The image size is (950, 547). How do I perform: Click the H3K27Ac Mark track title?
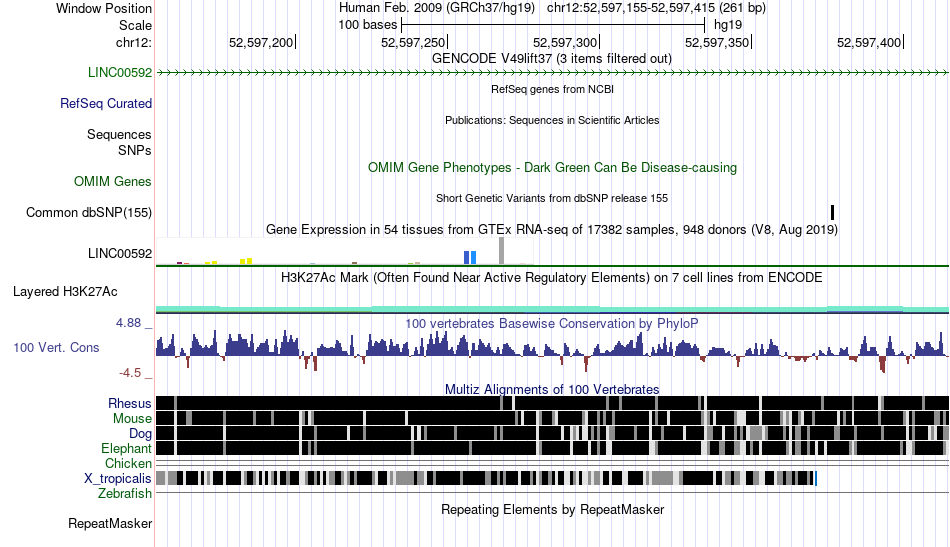[551, 278]
